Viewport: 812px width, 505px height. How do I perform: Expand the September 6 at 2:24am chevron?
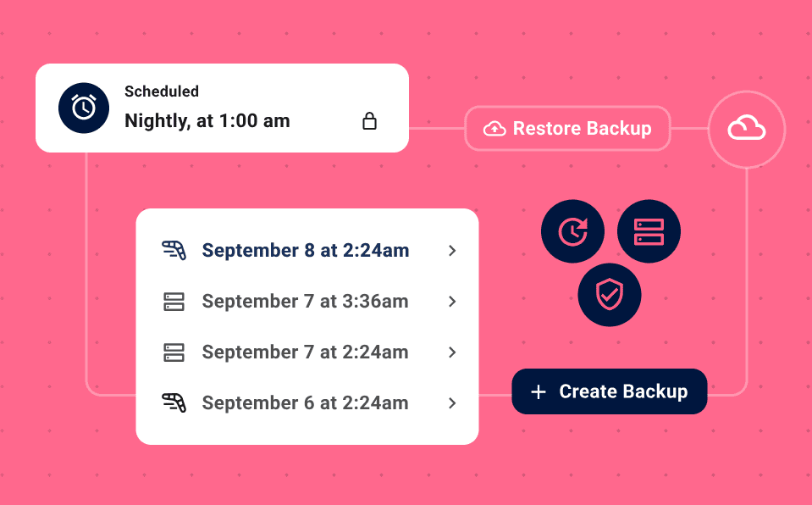tap(452, 403)
